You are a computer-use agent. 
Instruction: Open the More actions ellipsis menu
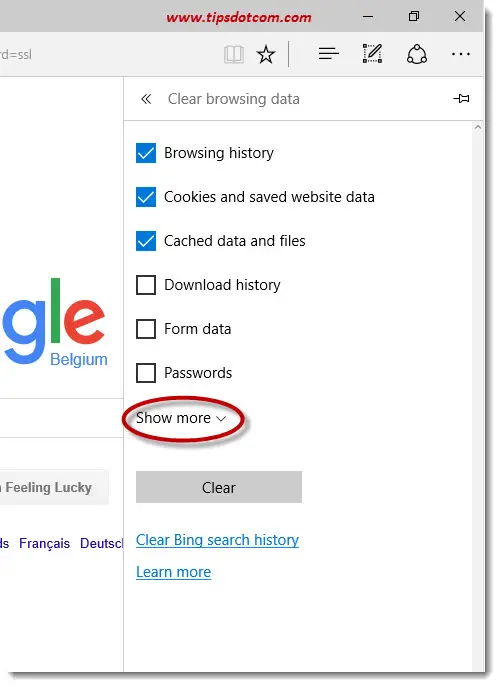pos(461,54)
